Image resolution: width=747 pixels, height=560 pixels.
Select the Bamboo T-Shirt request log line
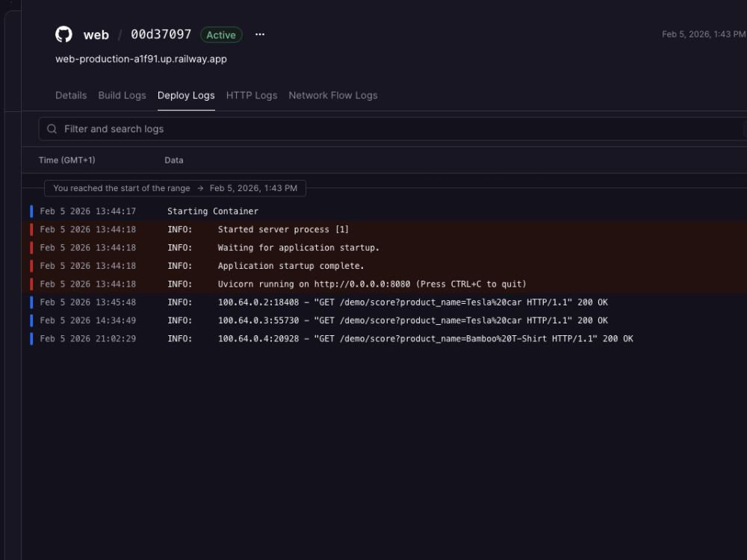coord(385,338)
